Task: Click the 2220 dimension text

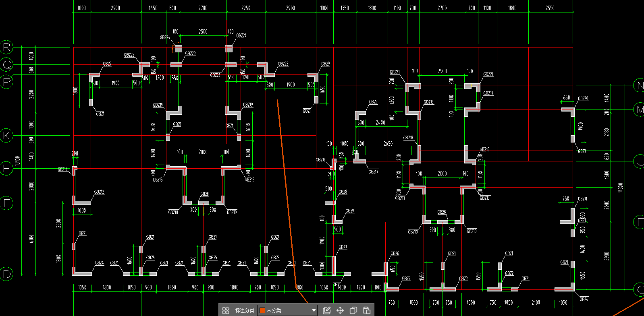Action: pos(31,94)
